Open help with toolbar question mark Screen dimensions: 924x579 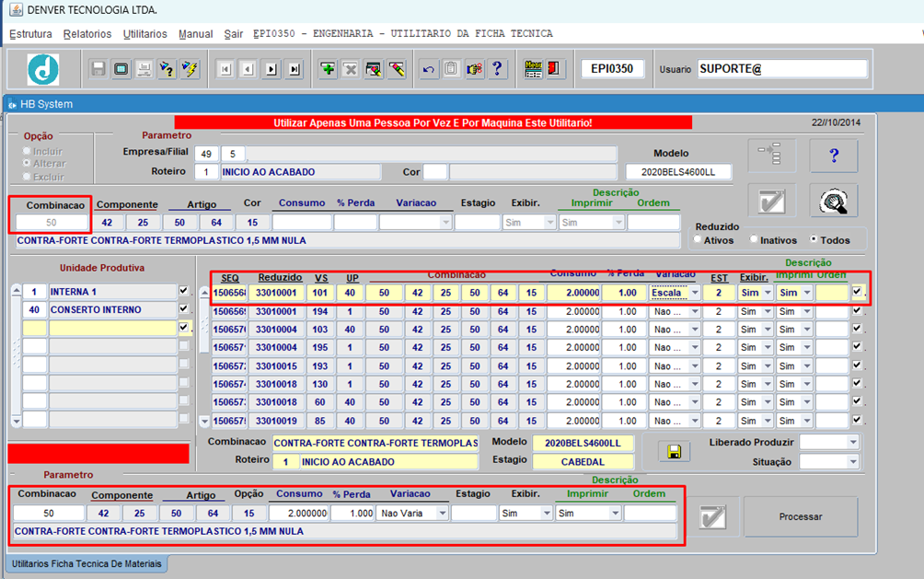[497, 69]
